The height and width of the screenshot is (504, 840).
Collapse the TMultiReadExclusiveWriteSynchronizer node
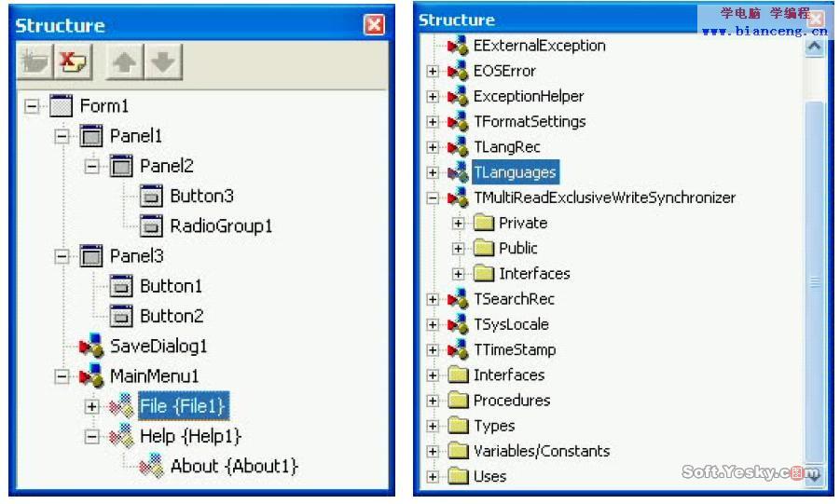pos(433,198)
